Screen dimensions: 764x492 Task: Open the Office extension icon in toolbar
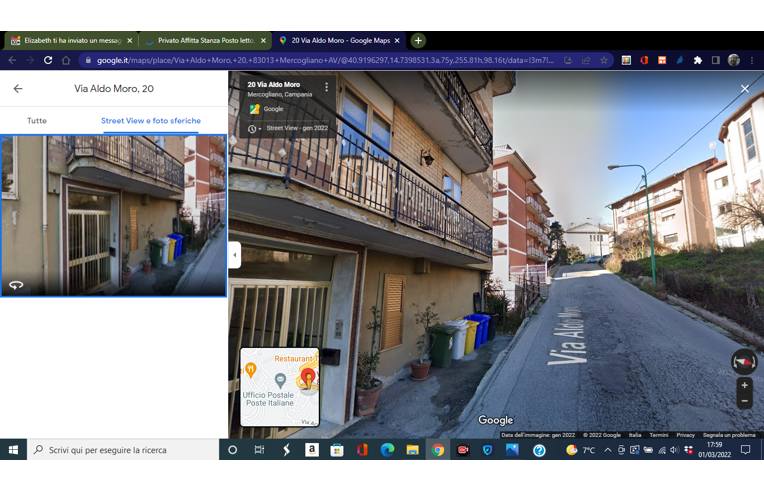tap(644, 60)
